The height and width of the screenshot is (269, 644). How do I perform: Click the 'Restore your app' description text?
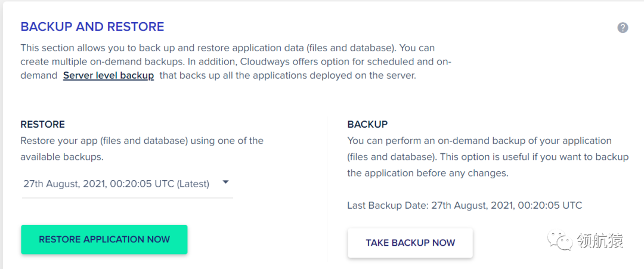142,141
